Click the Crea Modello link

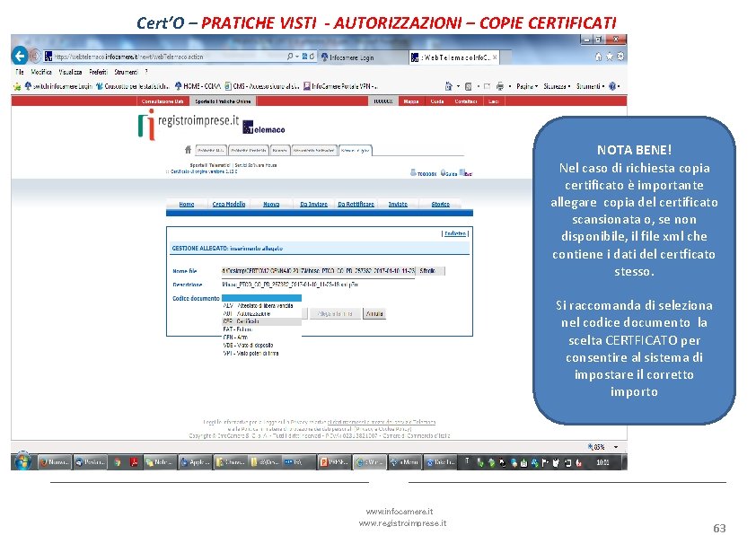(x=229, y=205)
